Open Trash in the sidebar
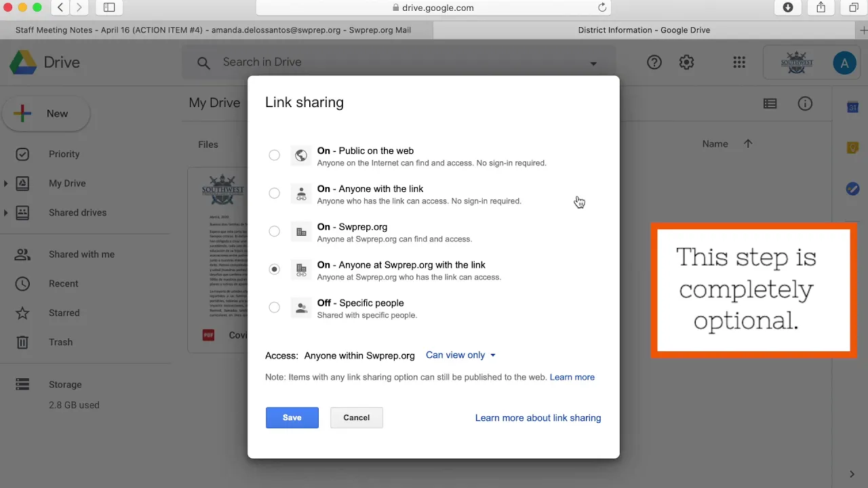Image resolution: width=868 pixels, height=488 pixels. (x=60, y=342)
